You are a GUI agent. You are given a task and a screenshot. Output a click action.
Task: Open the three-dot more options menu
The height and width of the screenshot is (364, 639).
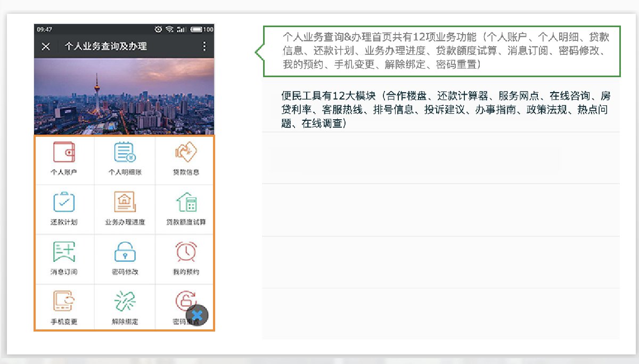[x=204, y=46]
